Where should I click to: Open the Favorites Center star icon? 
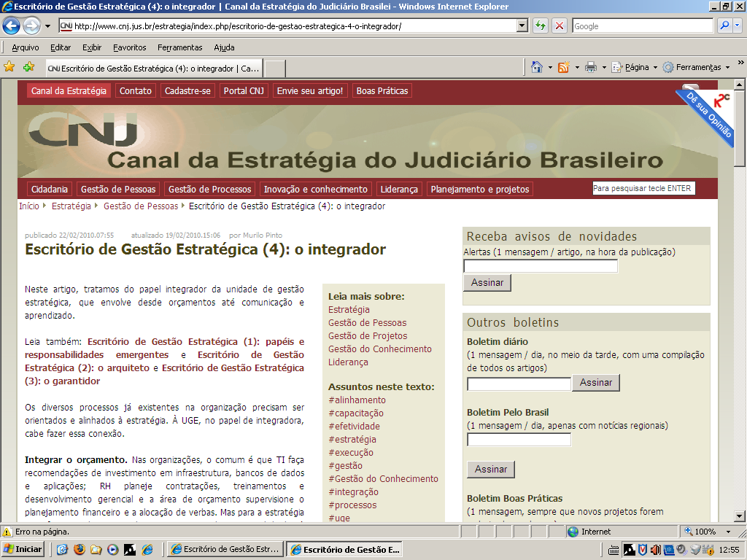(9, 67)
